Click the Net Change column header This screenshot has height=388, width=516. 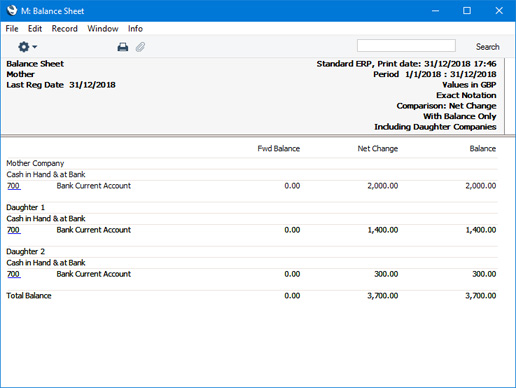tap(378, 149)
